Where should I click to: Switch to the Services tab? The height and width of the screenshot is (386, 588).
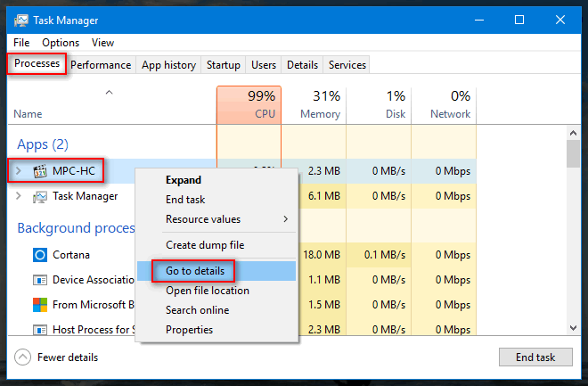[x=347, y=65]
